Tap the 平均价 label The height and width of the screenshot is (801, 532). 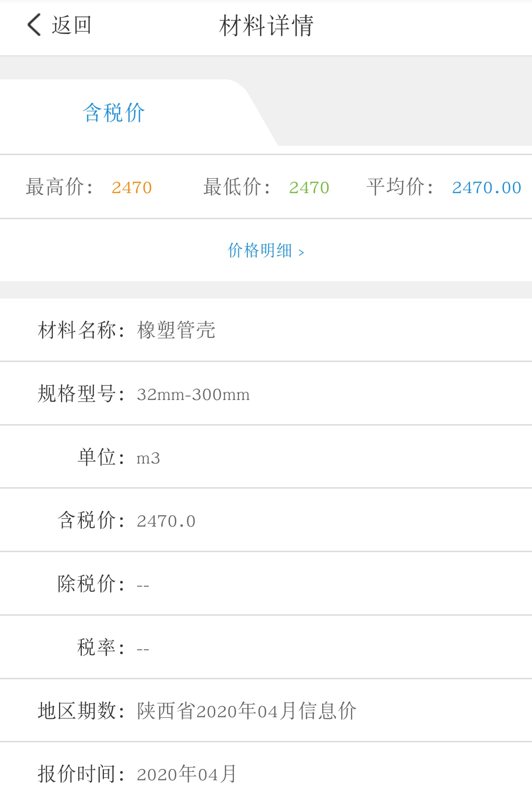pyautogui.click(x=400, y=188)
